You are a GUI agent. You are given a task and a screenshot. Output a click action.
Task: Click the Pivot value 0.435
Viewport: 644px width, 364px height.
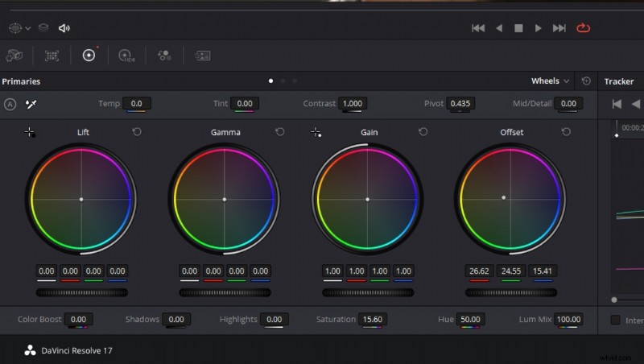tap(460, 104)
